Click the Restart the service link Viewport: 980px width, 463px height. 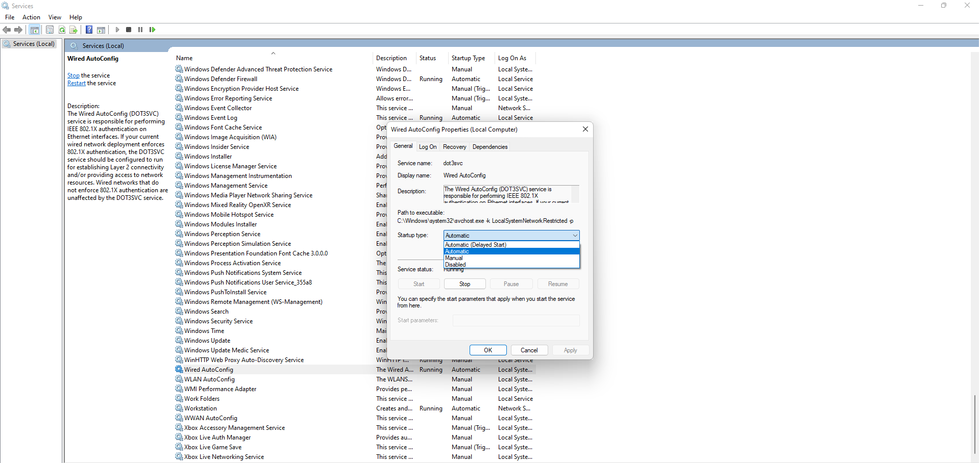click(77, 84)
